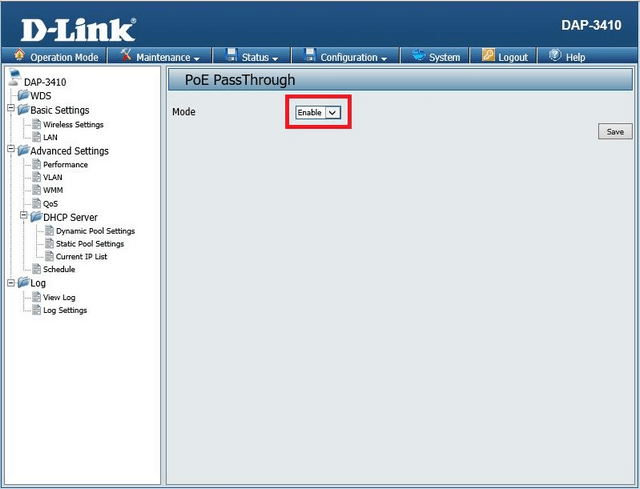
Task: Click the Logout icon
Action: coord(489,57)
